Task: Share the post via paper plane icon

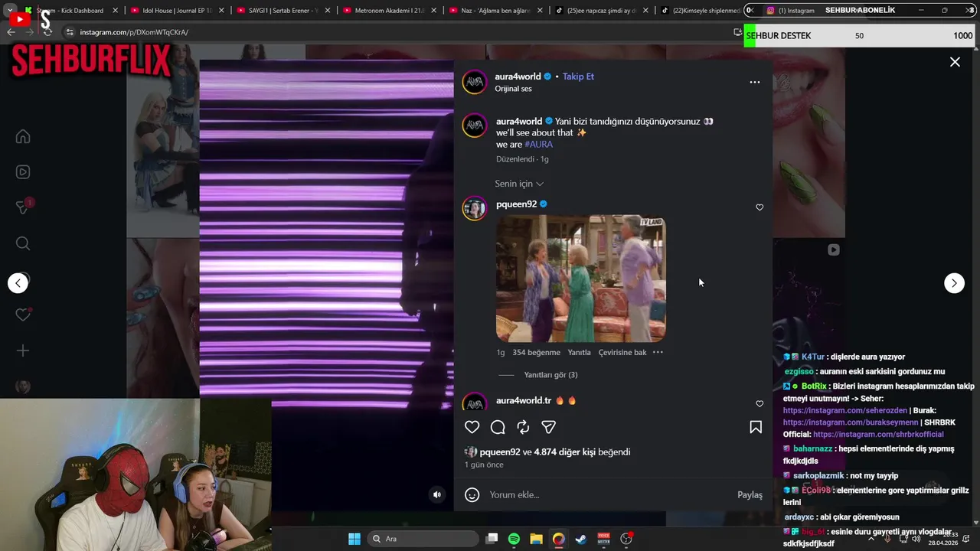Action: pyautogui.click(x=548, y=427)
